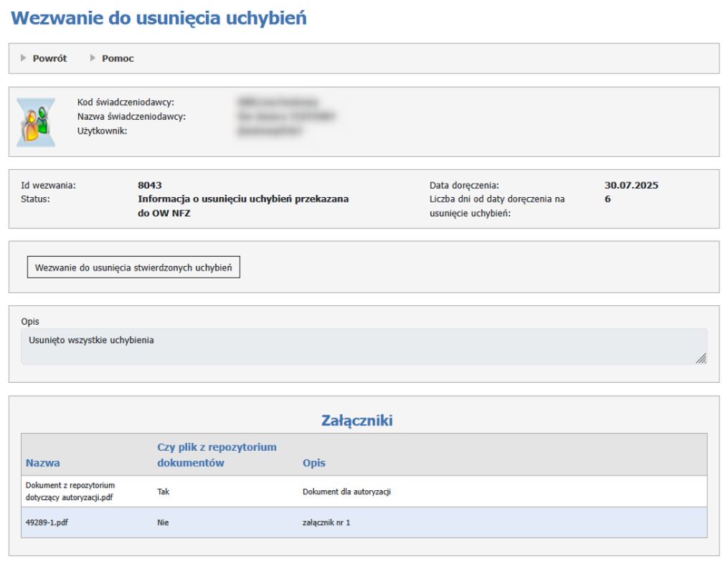Click the Id wezwania value 8043
The height and width of the screenshot is (564, 728).
150,186
